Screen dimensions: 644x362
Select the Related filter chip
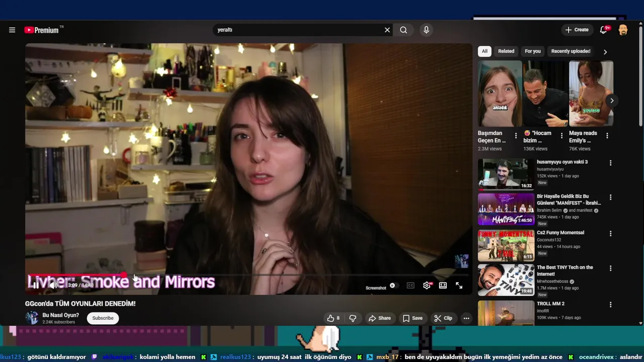(506, 51)
